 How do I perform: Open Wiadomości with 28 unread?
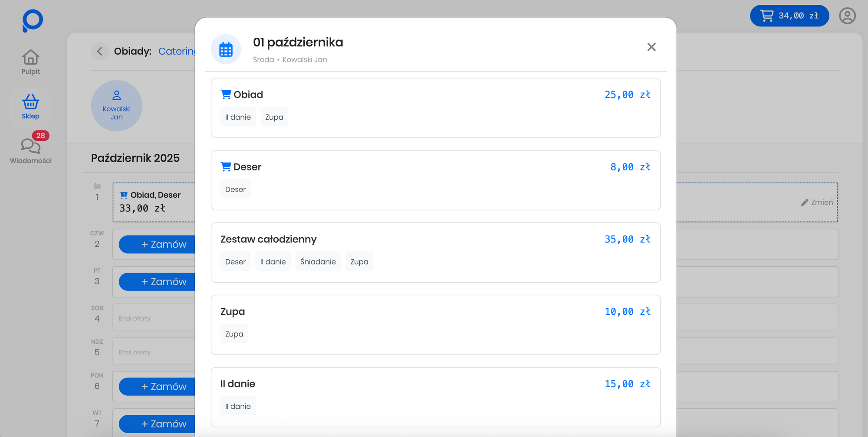pyautogui.click(x=30, y=150)
